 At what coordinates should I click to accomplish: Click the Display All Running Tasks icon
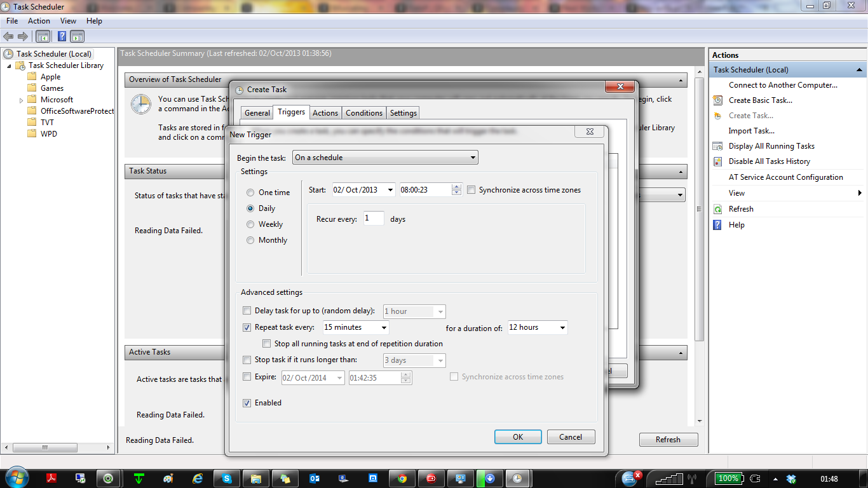(717, 146)
